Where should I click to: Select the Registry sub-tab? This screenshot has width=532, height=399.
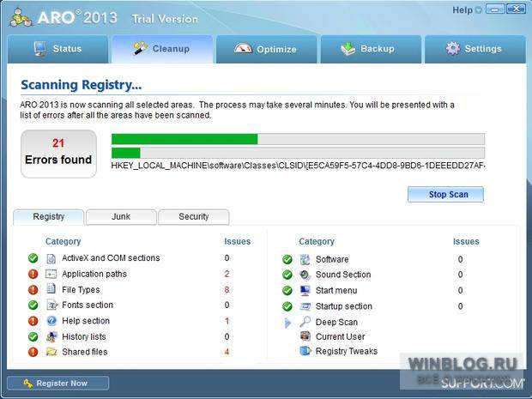49,217
